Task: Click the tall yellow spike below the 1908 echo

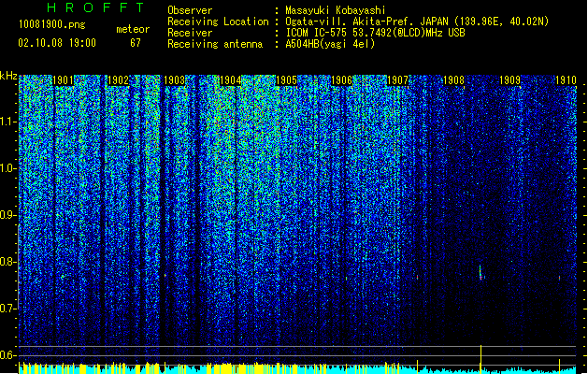Action: pos(480,359)
